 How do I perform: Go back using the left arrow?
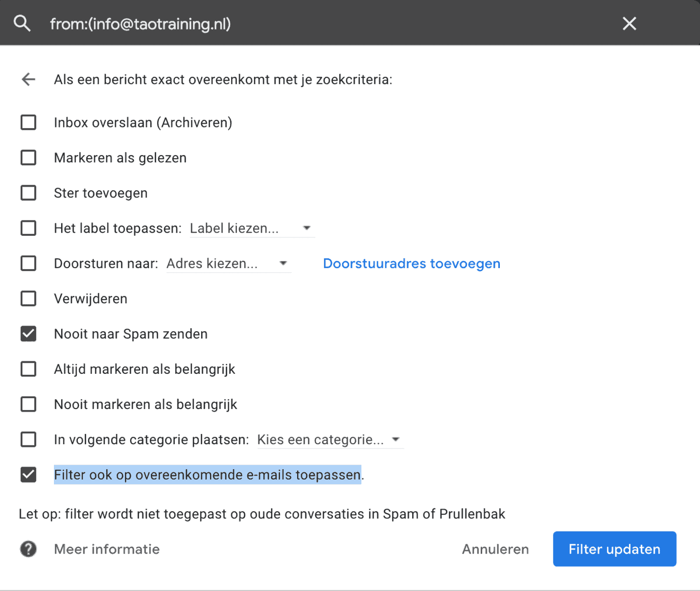click(x=29, y=79)
